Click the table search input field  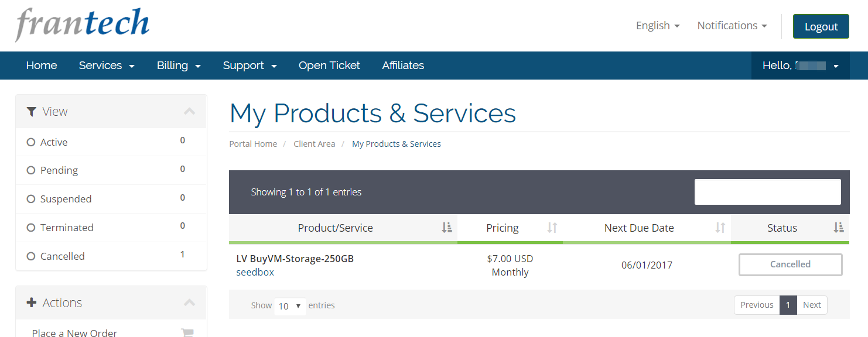(767, 192)
